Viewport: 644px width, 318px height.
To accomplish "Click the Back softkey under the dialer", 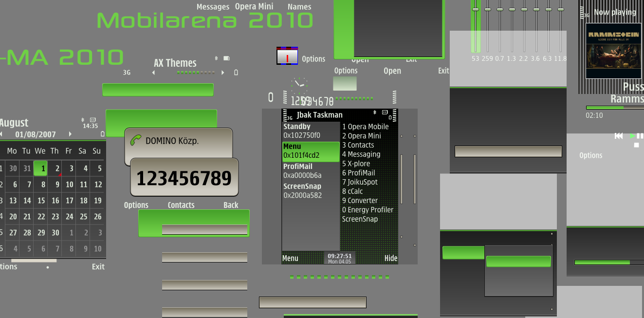I will pyautogui.click(x=231, y=205).
